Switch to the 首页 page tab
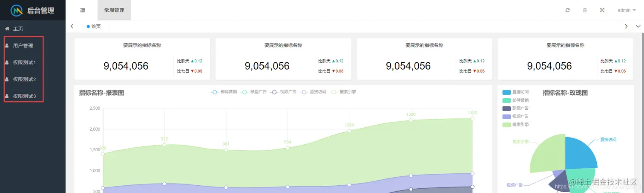644x193 pixels. (94, 26)
